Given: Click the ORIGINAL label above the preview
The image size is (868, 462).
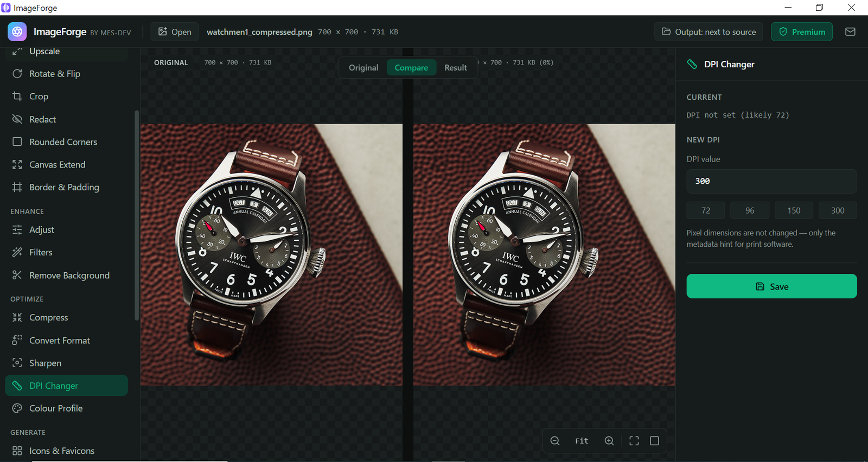Looking at the screenshot, I should 171,63.
